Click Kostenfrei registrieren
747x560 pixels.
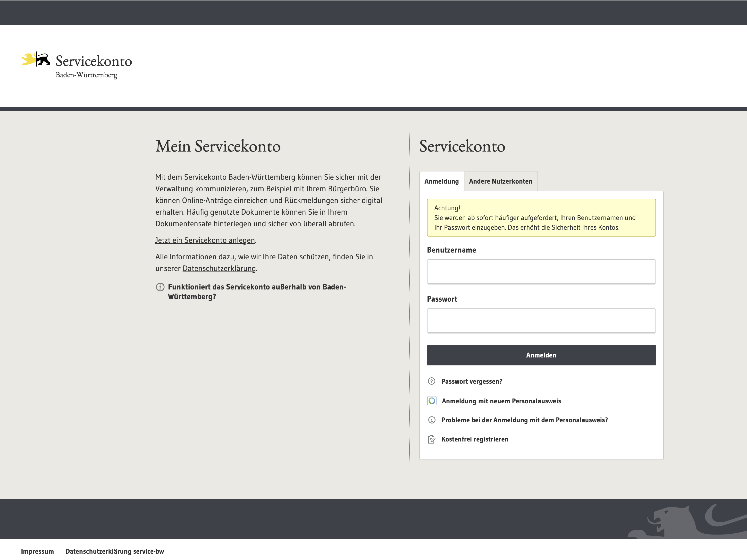click(x=475, y=439)
